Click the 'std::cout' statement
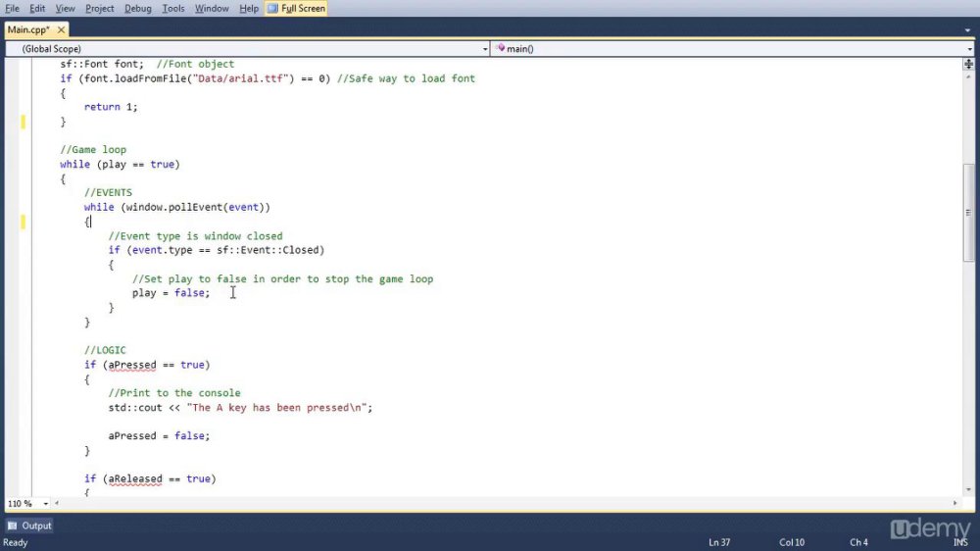Viewport: 980px width, 551px height. tap(240, 408)
